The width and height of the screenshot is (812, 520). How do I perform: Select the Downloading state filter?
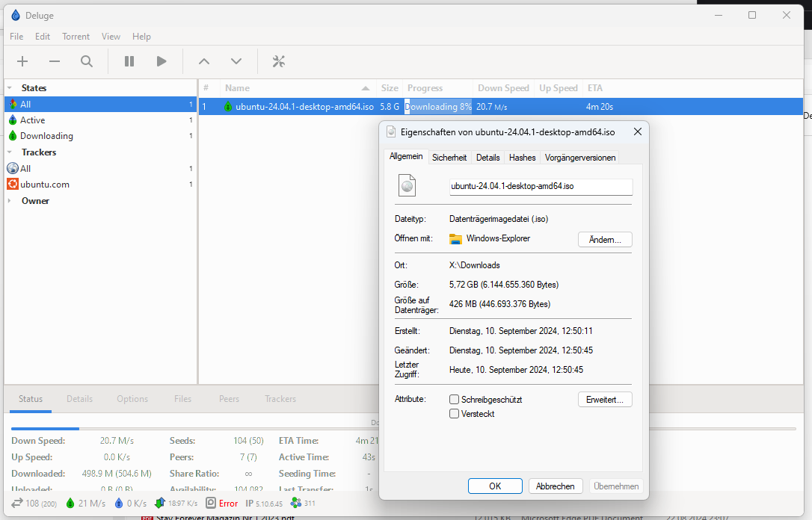point(100,136)
